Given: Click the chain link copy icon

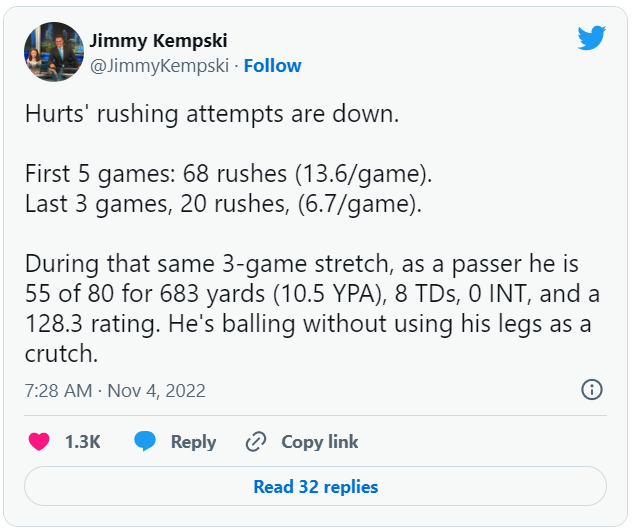Looking at the screenshot, I should tap(256, 441).
